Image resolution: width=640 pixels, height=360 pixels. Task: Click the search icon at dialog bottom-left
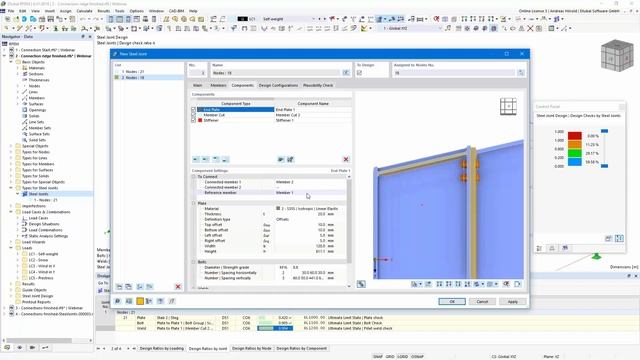(118, 301)
